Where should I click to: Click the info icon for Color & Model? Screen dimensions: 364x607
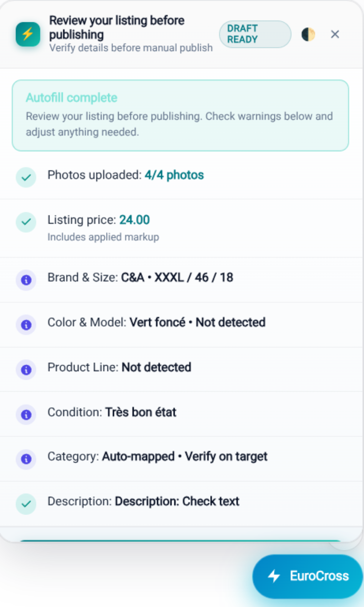point(26,325)
